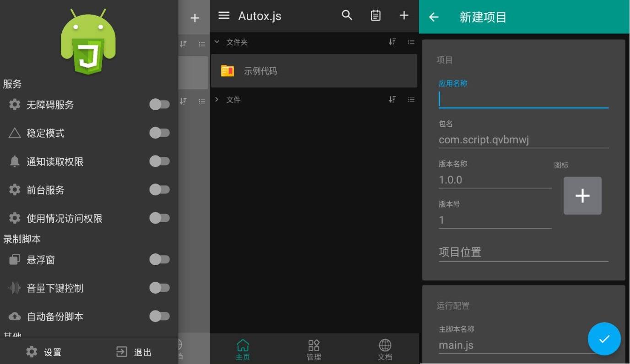
Task: Click the search magnifier icon
Action: (347, 16)
